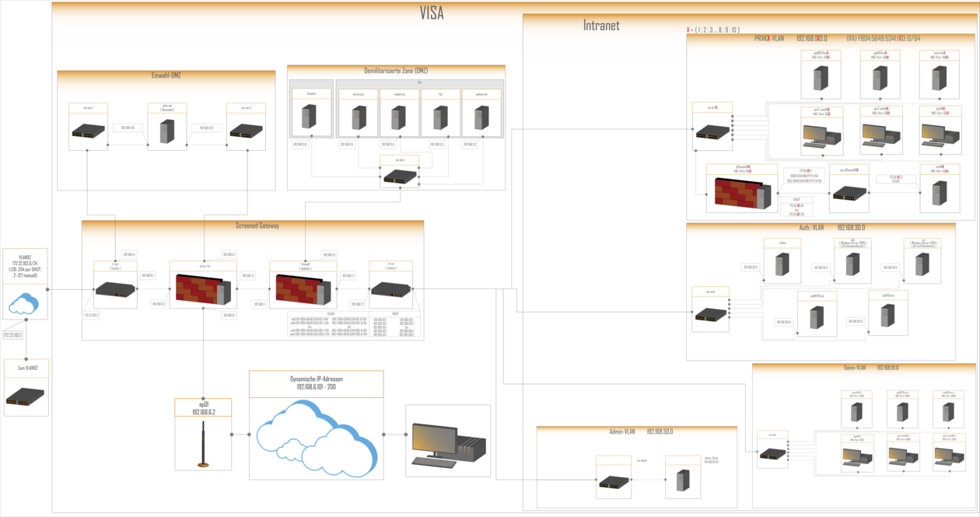Viewport: 980px width, 517px height.
Task: Click the Einwahl-DMZ group title
Action: coord(166,75)
